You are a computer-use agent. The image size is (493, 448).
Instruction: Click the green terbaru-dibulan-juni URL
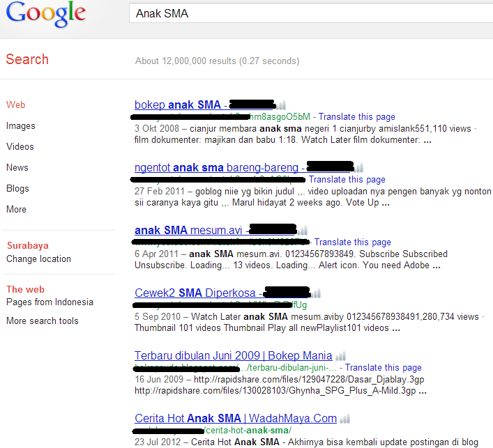(x=236, y=368)
